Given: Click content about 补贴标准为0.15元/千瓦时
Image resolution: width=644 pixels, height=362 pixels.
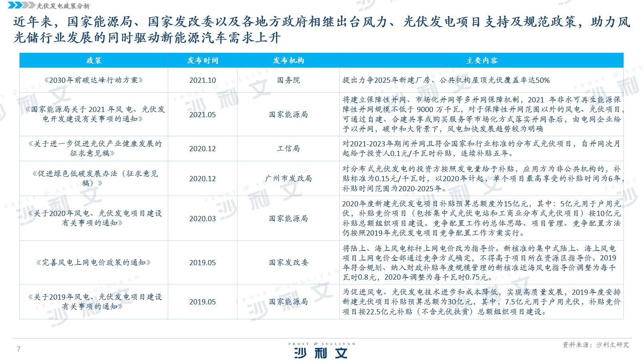Looking at the screenshot, I should 482,178.
